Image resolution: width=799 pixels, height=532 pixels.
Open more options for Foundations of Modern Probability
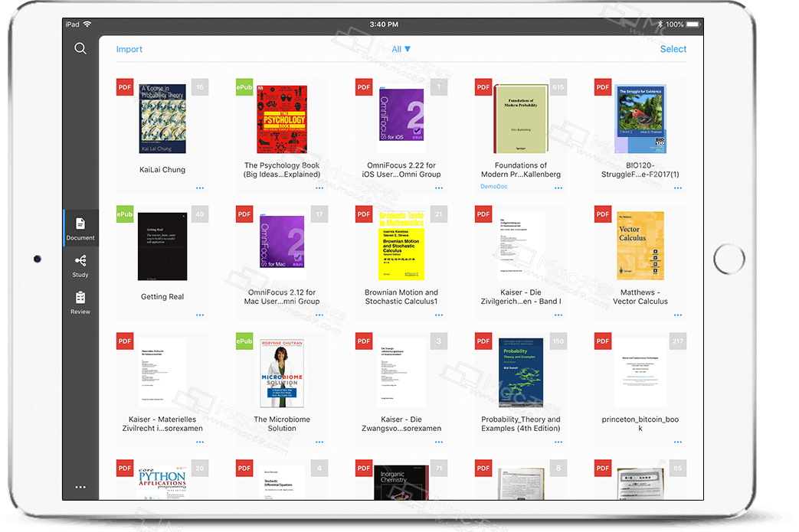(x=558, y=188)
